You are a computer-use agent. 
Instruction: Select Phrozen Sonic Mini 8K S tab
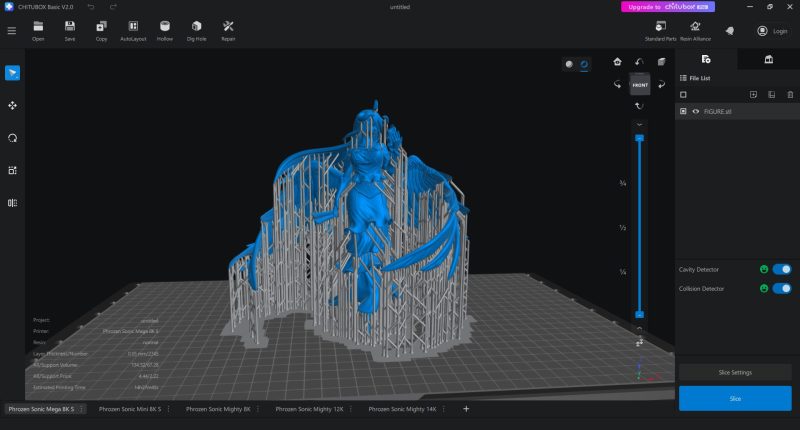coord(130,409)
